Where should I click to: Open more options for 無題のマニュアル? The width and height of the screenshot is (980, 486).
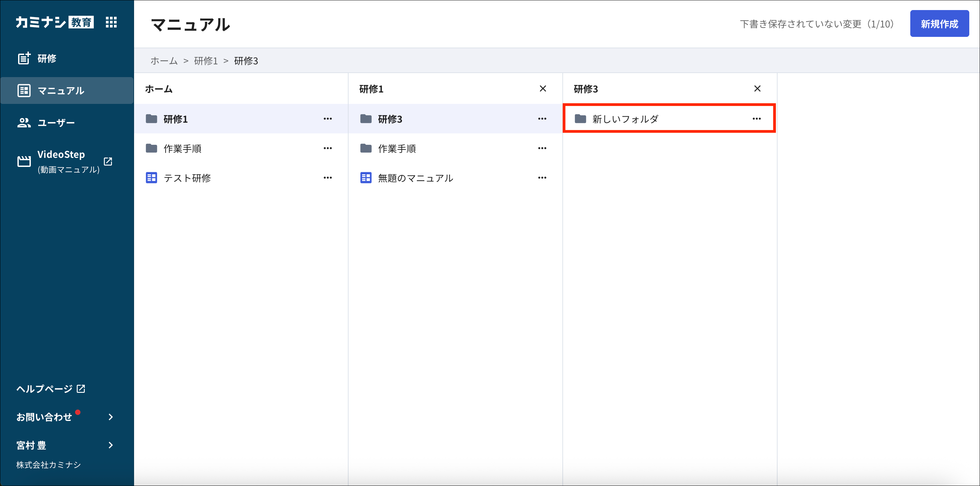tap(542, 178)
